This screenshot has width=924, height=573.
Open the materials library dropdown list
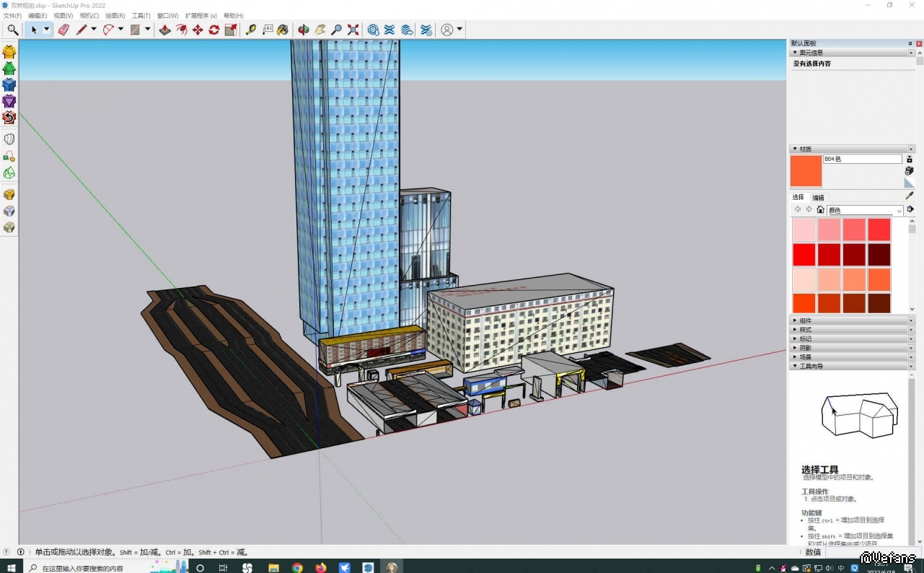[x=899, y=211]
